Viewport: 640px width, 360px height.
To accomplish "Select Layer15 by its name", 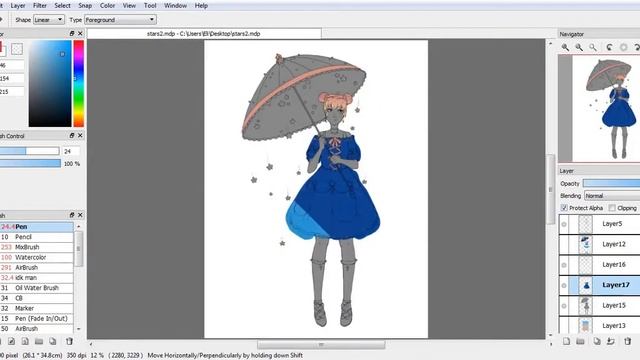I will [613, 305].
